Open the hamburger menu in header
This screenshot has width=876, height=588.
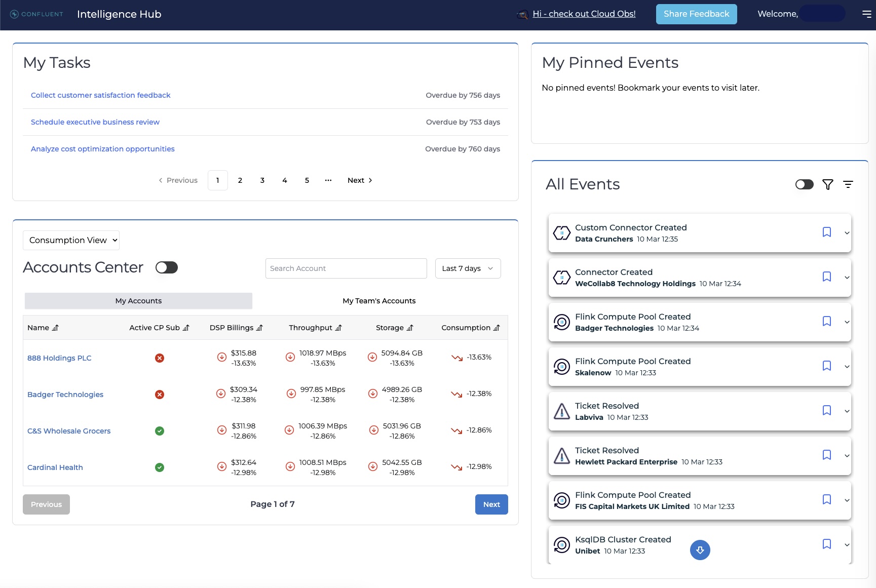coord(867,14)
